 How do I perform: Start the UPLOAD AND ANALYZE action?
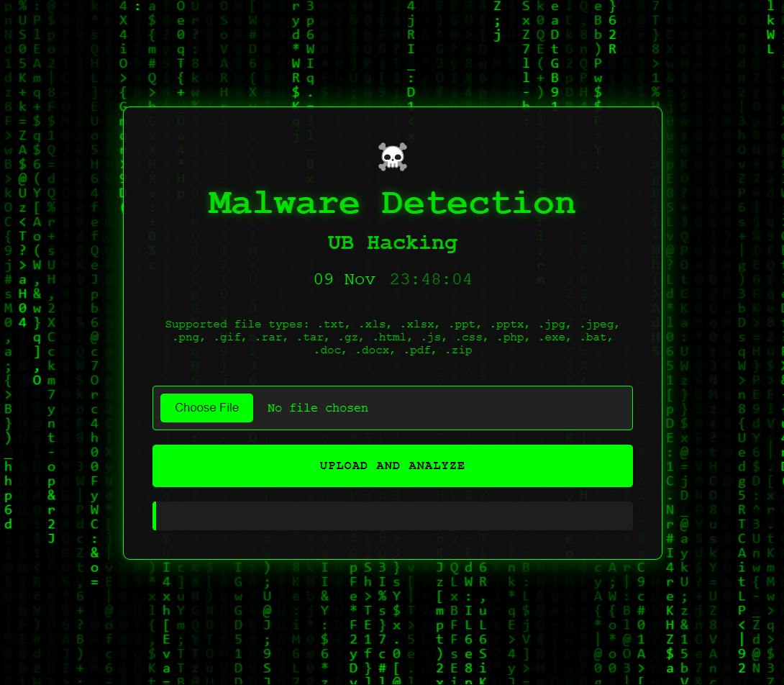tap(393, 466)
